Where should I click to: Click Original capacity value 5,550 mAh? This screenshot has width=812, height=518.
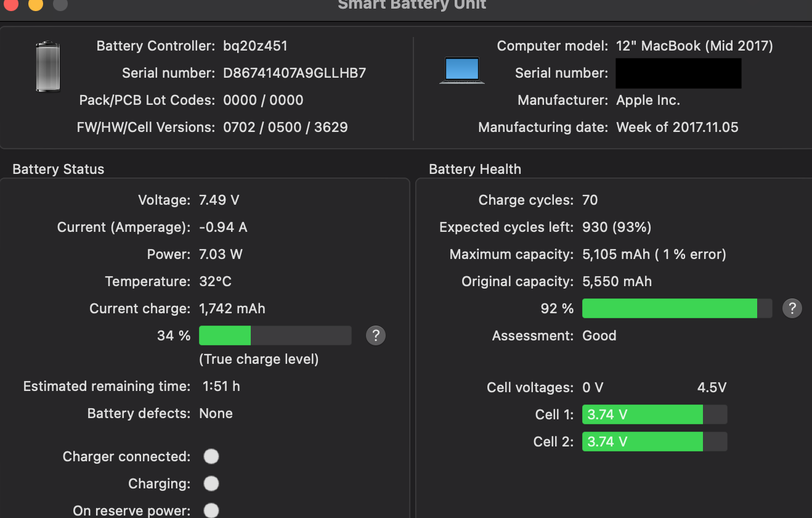617,281
